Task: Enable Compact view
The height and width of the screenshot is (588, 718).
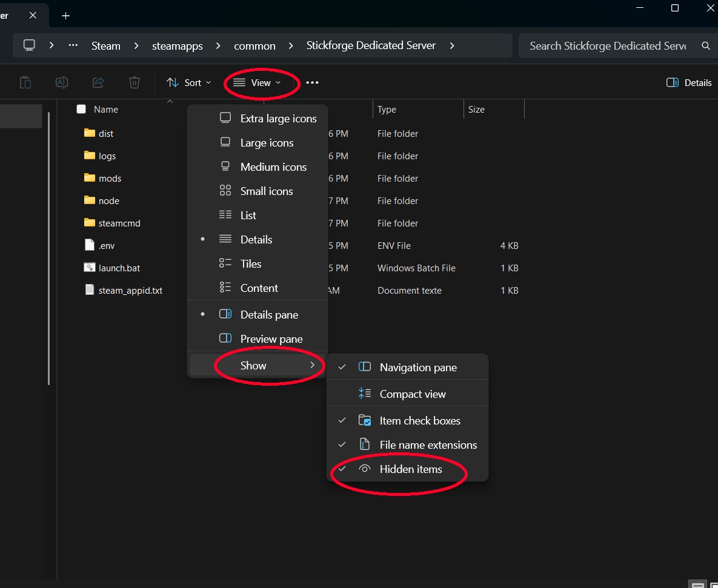Action: [x=407, y=394]
